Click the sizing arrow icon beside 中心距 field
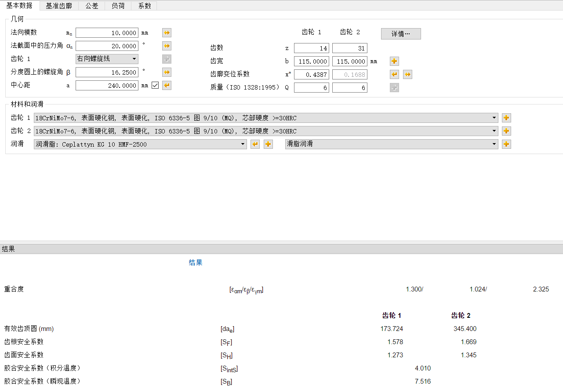This screenshot has height=392, width=563. 167,86
